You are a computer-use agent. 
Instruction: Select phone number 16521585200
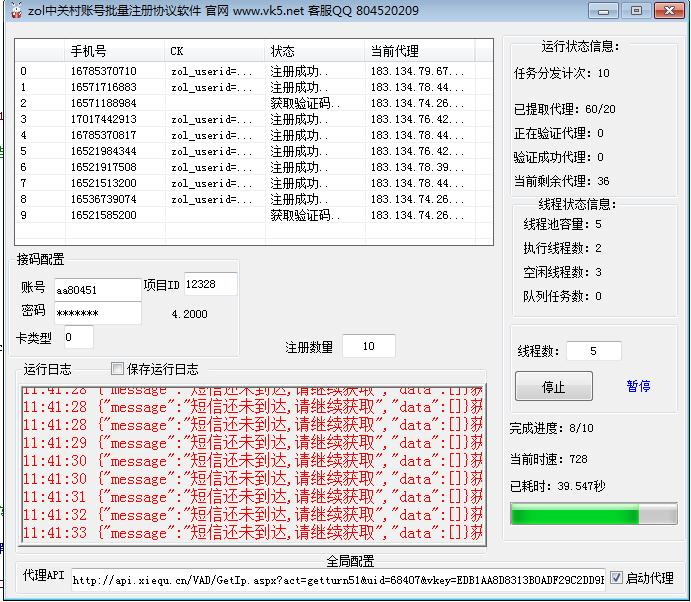click(x=104, y=215)
